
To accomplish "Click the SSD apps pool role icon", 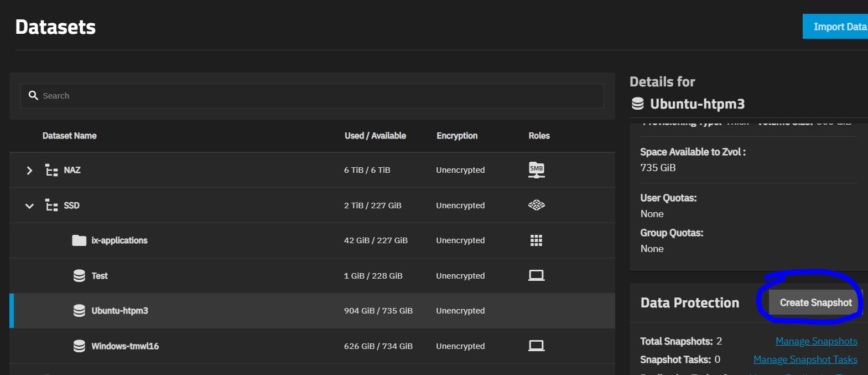I will click(x=536, y=206).
